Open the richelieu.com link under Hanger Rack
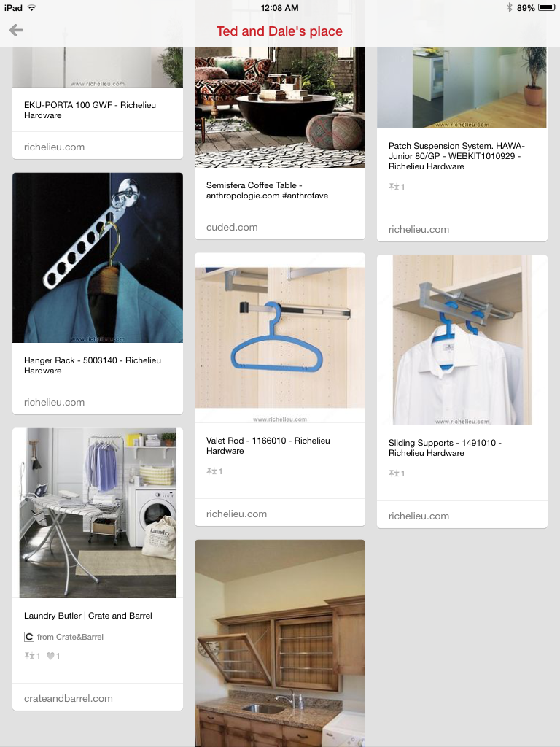560x747 pixels. (54, 402)
